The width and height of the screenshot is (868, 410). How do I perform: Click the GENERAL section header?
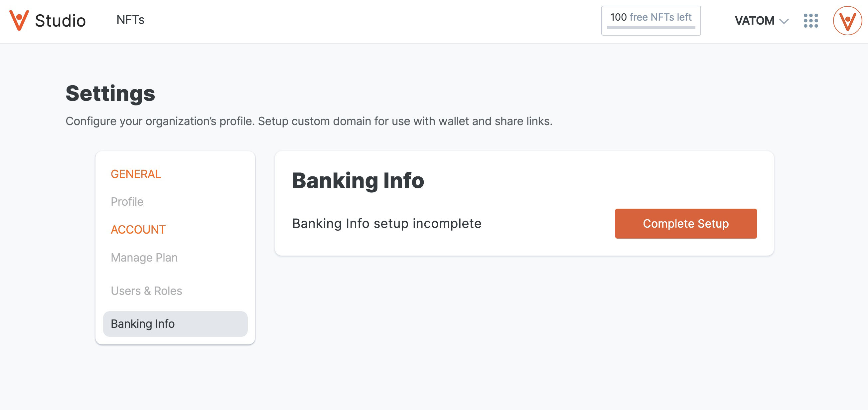(136, 174)
